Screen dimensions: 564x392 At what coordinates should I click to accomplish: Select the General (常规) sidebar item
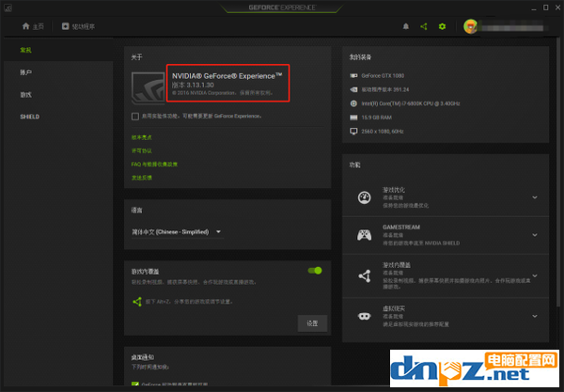25,50
